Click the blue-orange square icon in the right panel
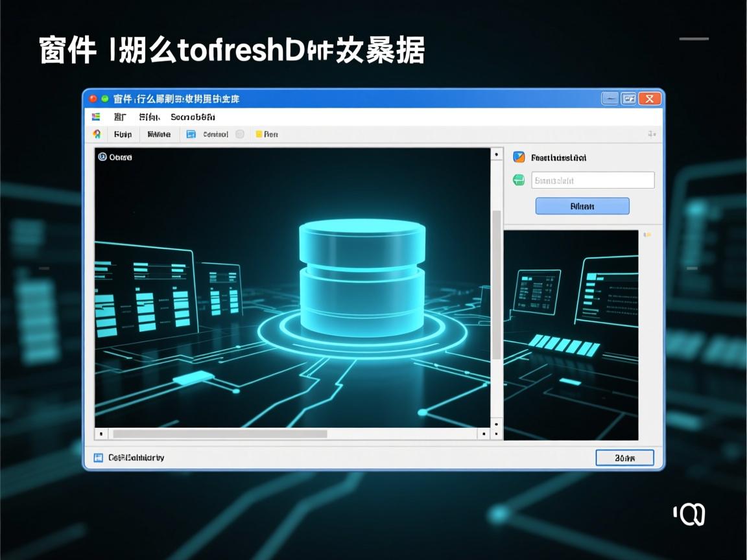747x560 pixels. pyautogui.click(x=517, y=157)
